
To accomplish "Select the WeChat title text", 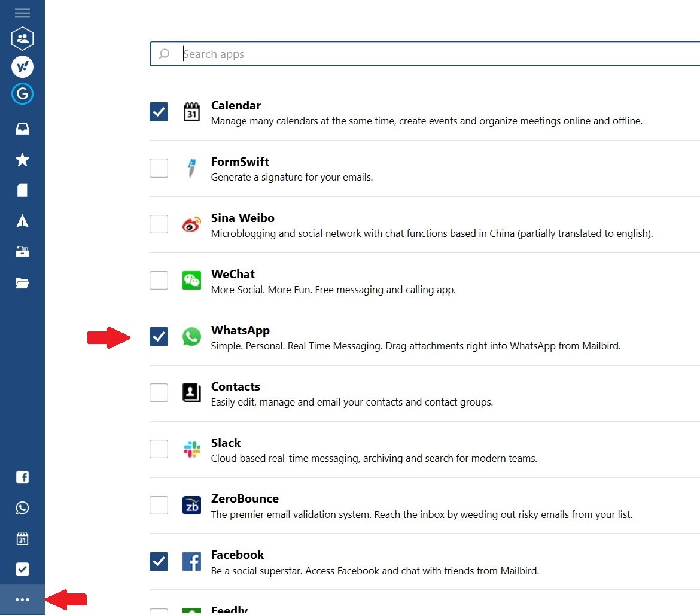I will click(x=233, y=274).
